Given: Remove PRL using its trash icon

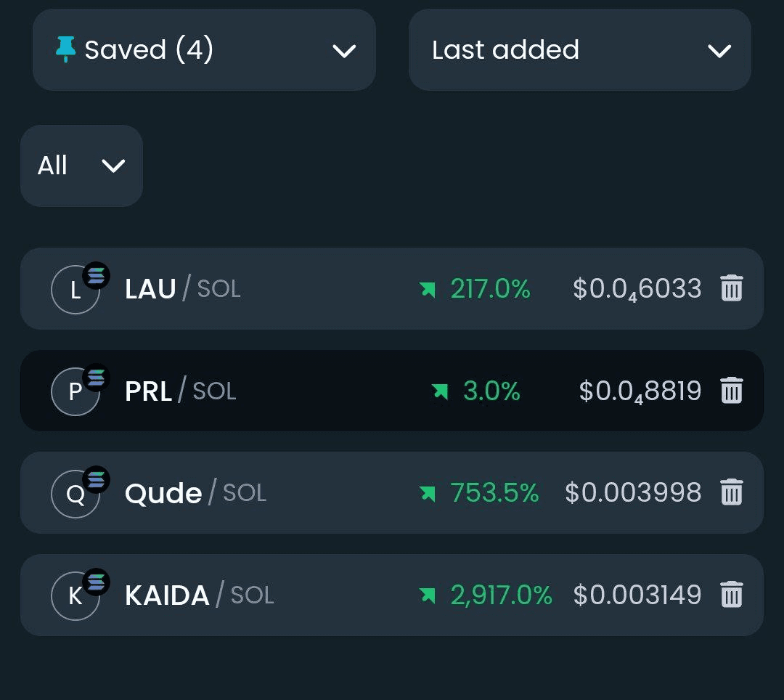Looking at the screenshot, I should click(x=731, y=391).
